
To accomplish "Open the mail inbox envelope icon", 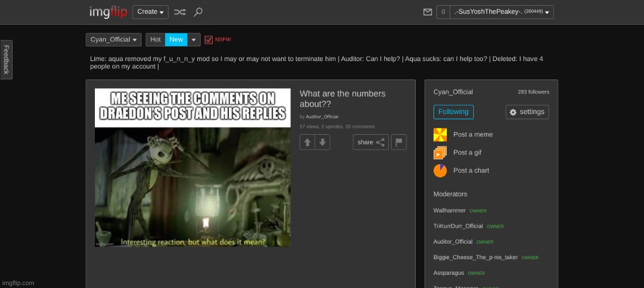I will 428,12.
